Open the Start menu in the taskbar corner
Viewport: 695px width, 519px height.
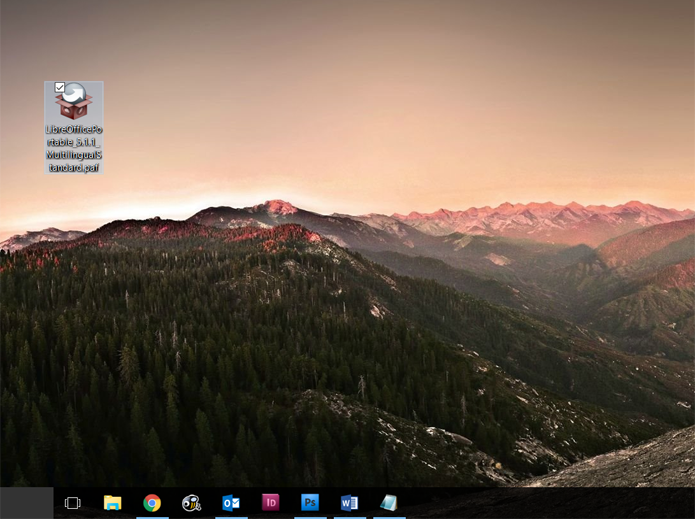[27, 503]
